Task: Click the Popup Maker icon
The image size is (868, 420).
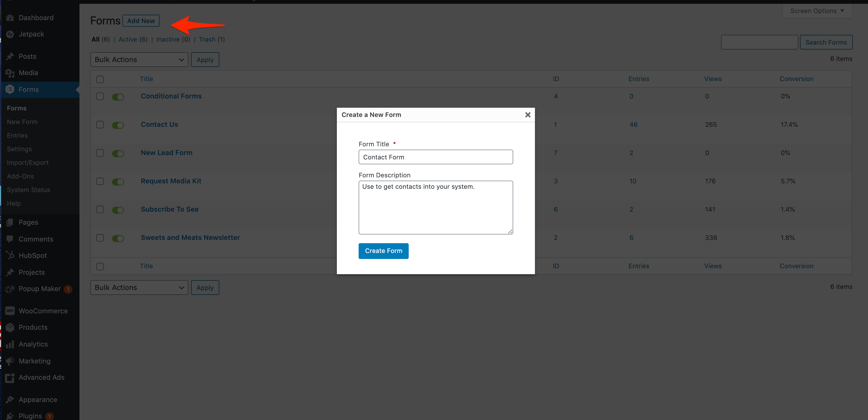Action: [x=10, y=289]
